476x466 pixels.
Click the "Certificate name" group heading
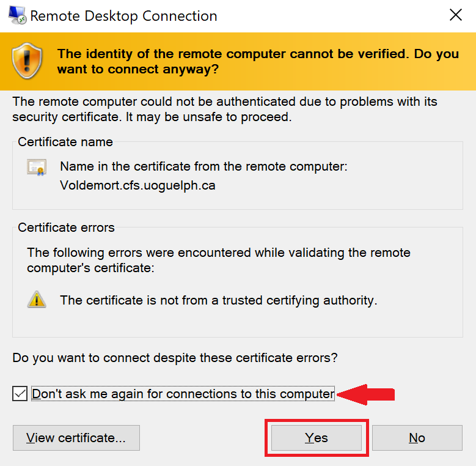click(x=65, y=142)
